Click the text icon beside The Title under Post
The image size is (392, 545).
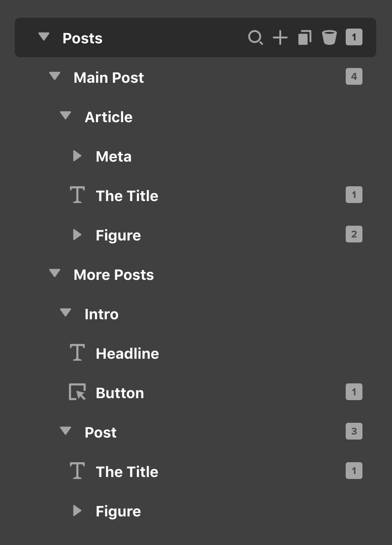(77, 471)
